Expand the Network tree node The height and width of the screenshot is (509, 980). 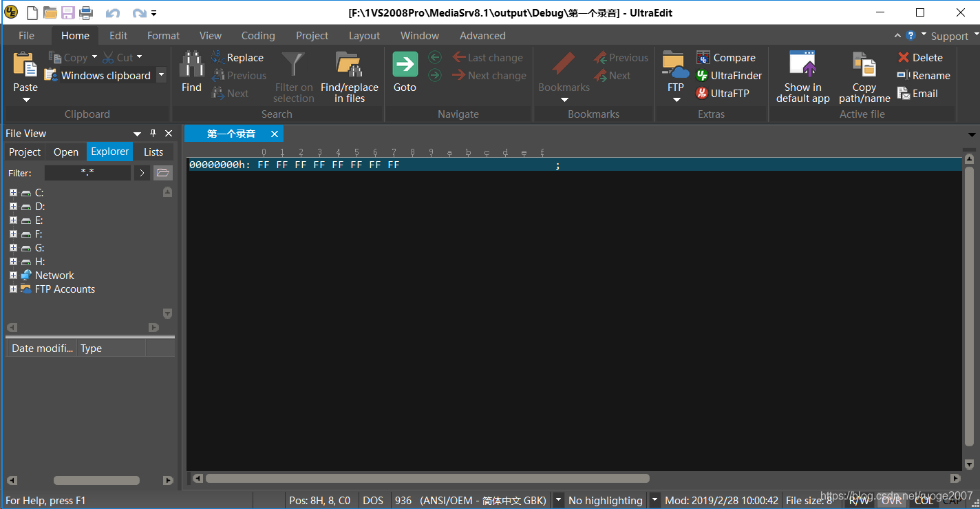coord(13,276)
